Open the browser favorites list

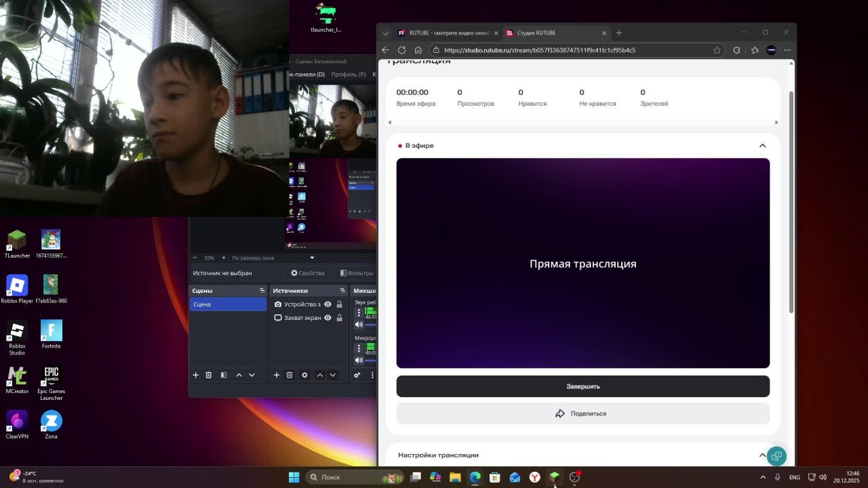click(755, 50)
